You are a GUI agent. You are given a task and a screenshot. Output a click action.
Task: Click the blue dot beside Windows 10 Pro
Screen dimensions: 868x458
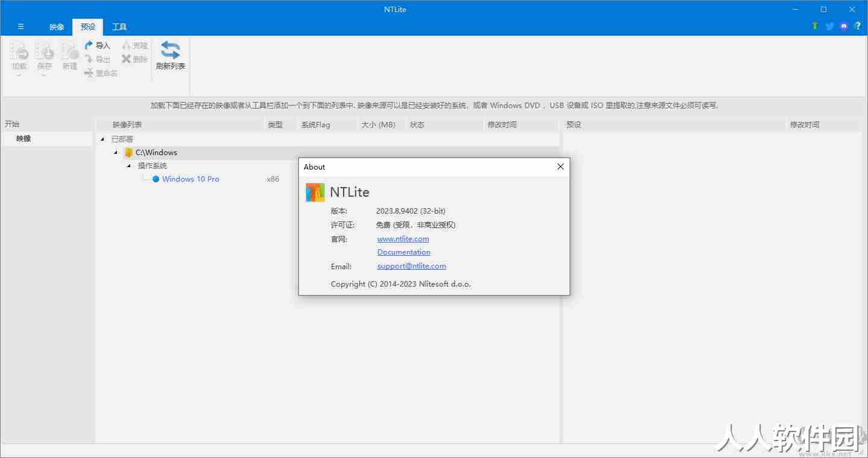click(x=156, y=179)
